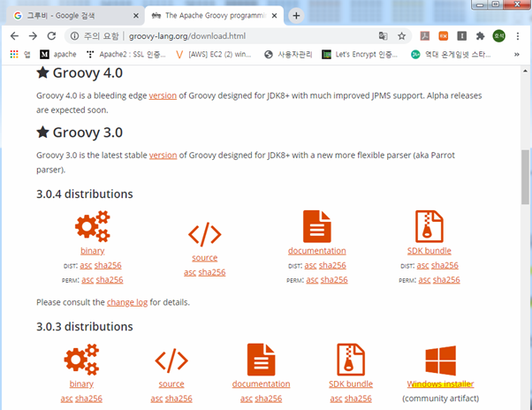Click the Windows installer logo icon
This screenshot has width=532, height=410.
coord(440,361)
